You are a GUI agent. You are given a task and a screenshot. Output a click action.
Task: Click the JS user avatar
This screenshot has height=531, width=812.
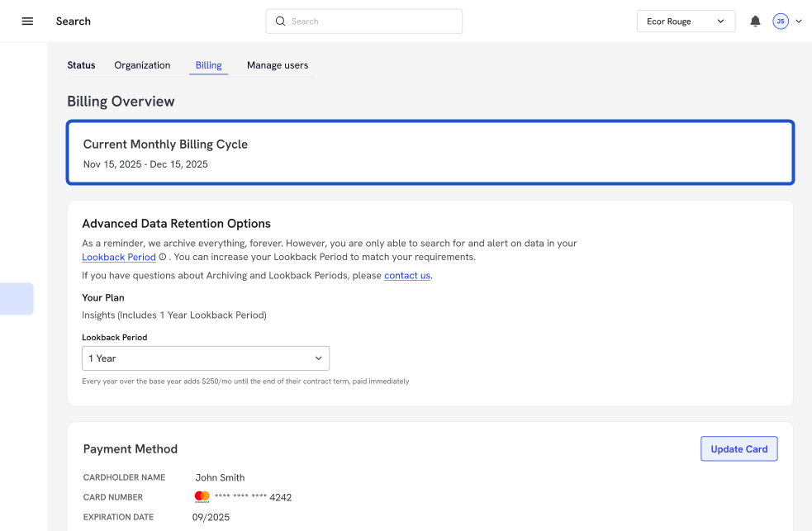781,21
